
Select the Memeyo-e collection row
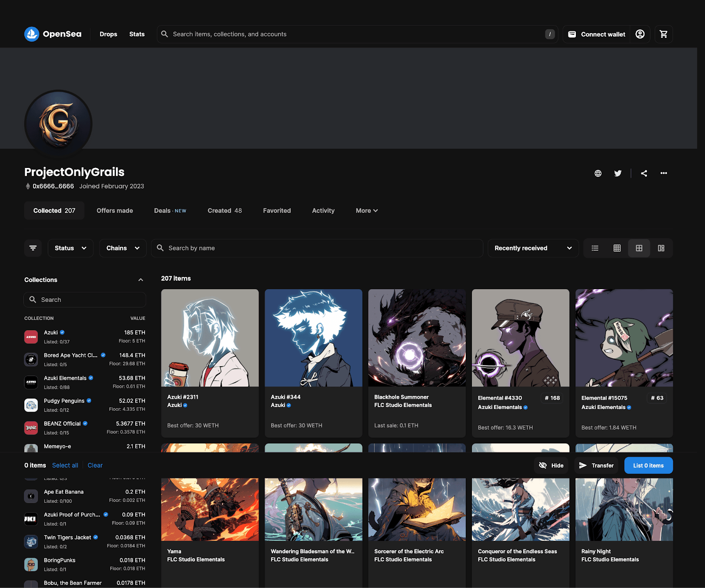click(x=85, y=448)
